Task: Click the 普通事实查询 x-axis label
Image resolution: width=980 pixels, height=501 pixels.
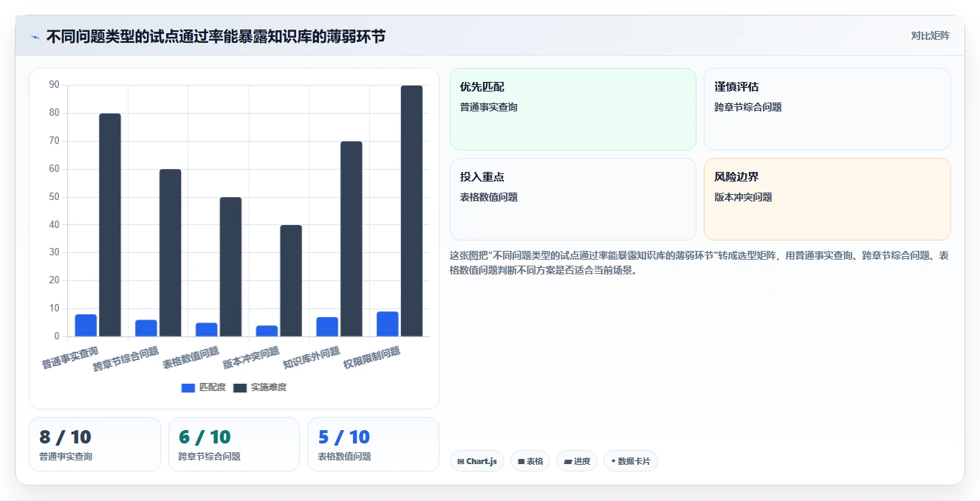Action: point(70,358)
